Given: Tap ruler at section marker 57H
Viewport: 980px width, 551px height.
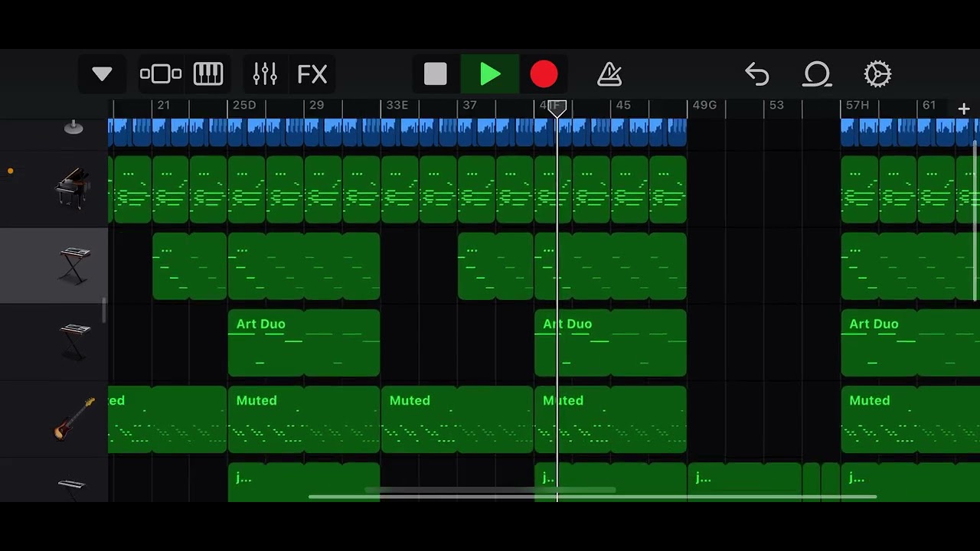Looking at the screenshot, I should [857, 106].
